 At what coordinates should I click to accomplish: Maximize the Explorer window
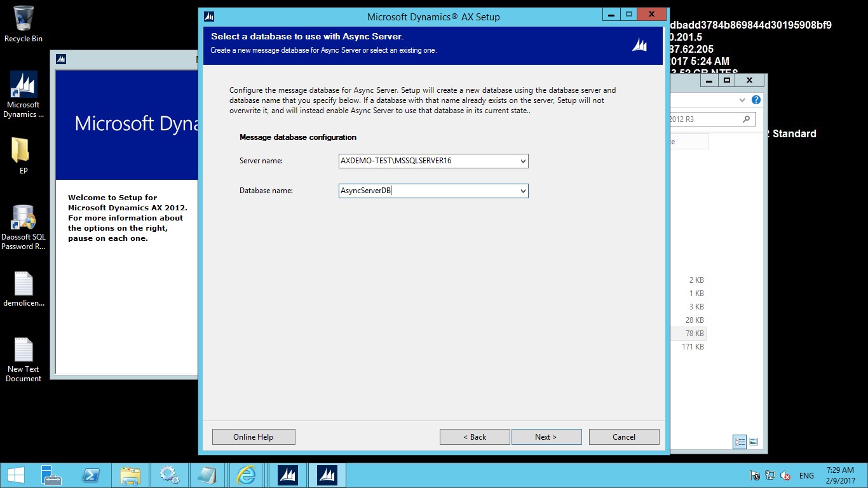coord(727,80)
